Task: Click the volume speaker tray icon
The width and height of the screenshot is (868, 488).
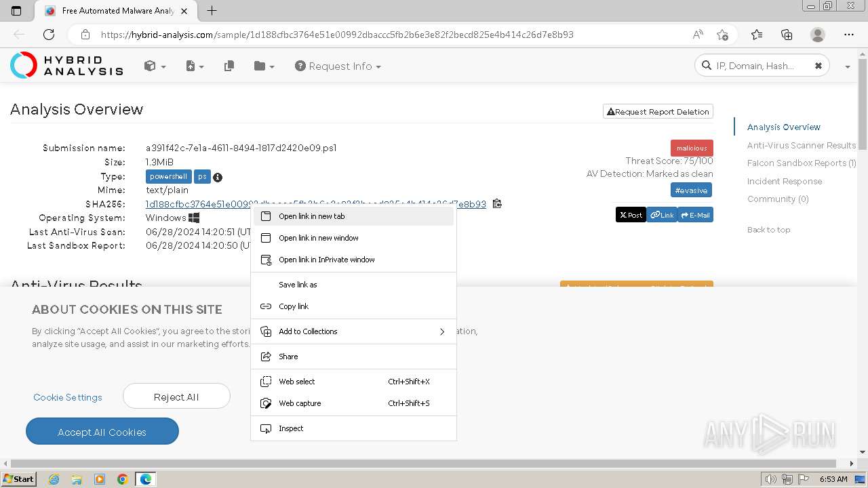Action: (771, 479)
